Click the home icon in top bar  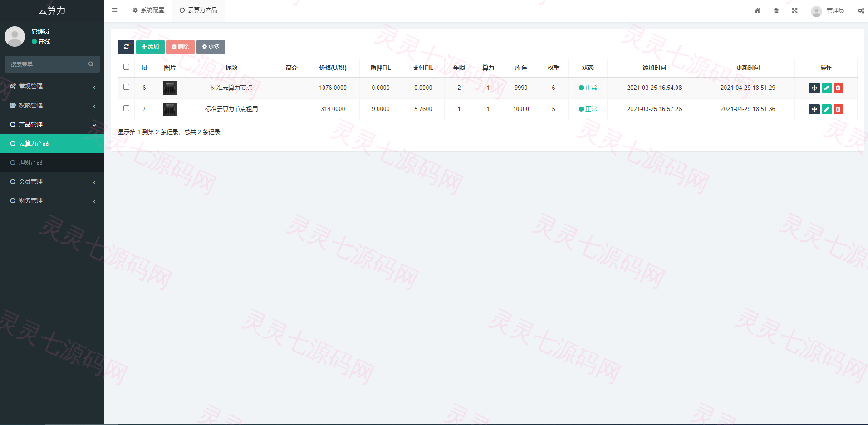[757, 10]
